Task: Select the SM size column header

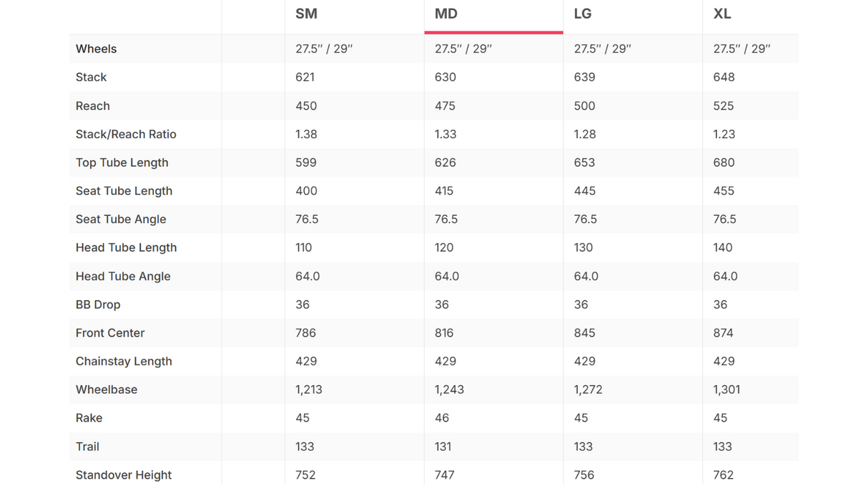Action: pyautogui.click(x=306, y=14)
